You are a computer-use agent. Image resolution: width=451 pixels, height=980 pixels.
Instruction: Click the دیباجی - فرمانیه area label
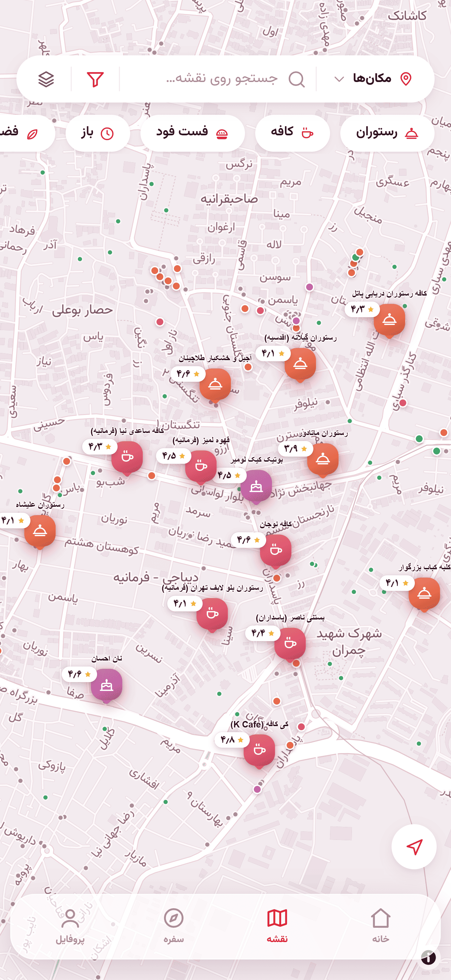pyautogui.click(x=156, y=577)
